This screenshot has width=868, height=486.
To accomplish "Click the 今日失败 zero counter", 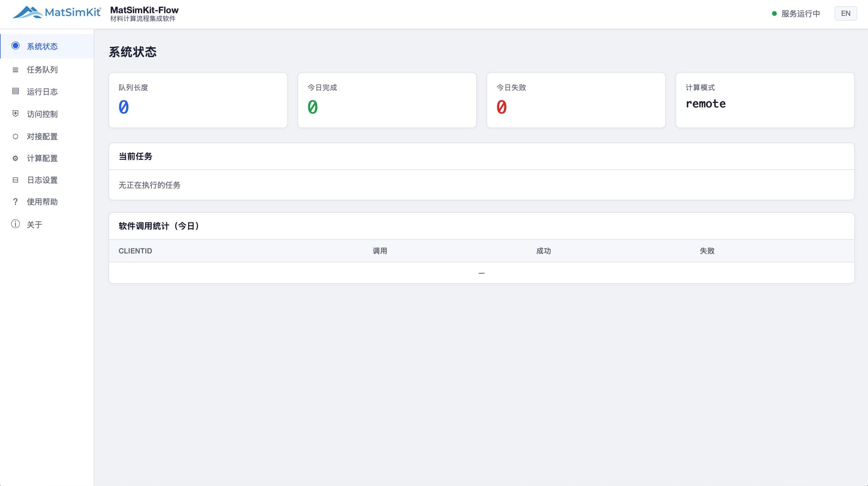I will [502, 107].
